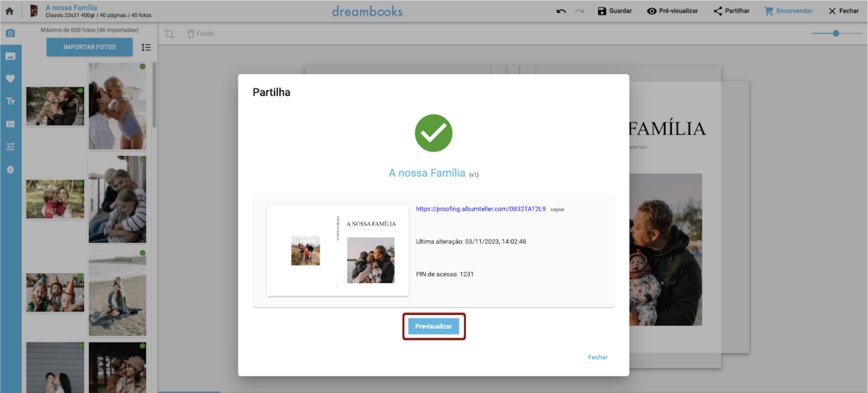Open the adjustments sliders panel
868x393 pixels.
click(x=10, y=147)
